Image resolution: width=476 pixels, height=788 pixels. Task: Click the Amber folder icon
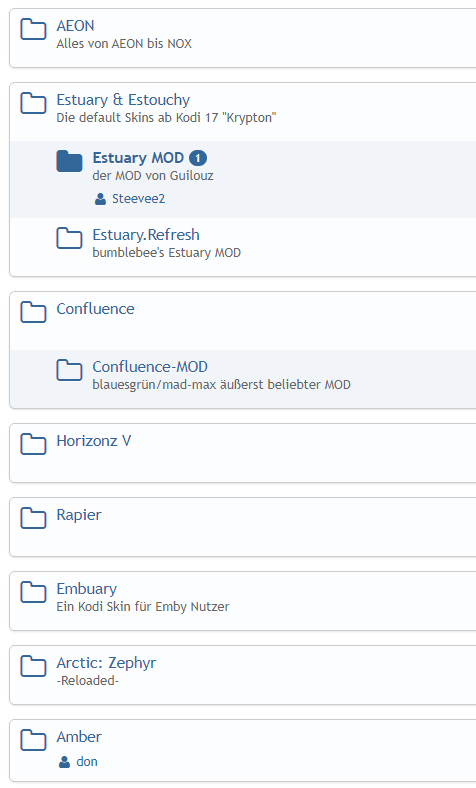pyautogui.click(x=33, y=740)
